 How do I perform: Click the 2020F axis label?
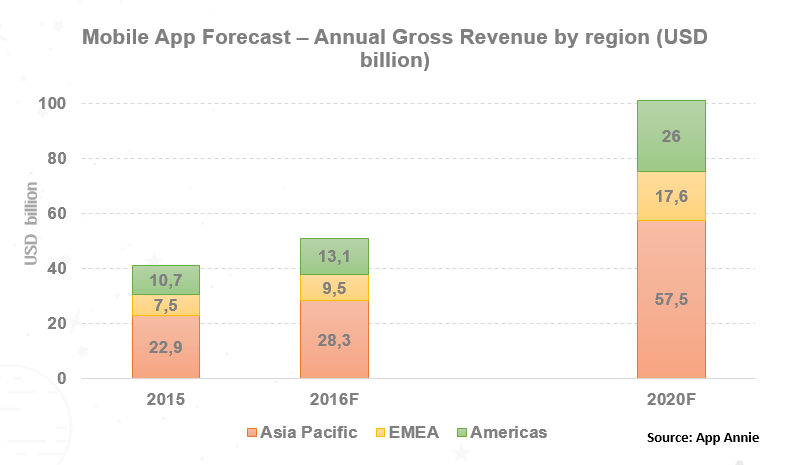tap(671, 399)
